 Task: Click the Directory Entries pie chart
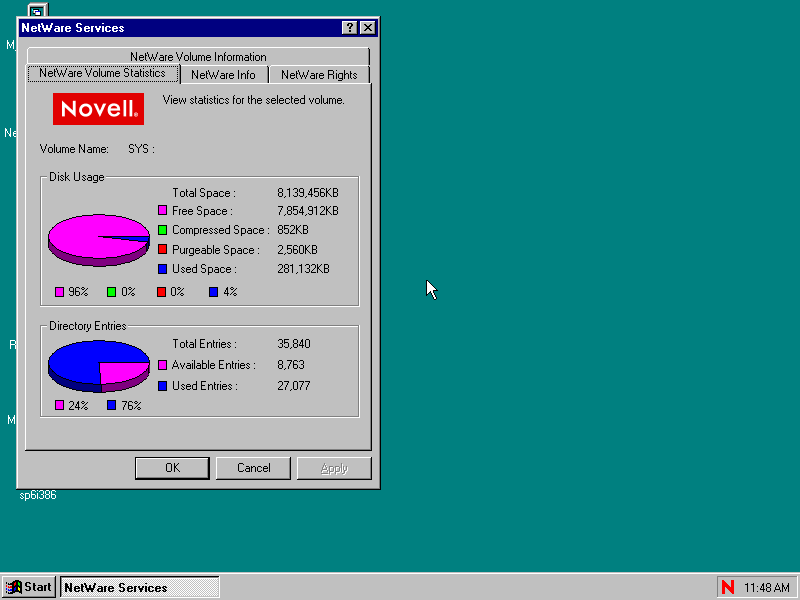pyautogui.click(x=98, y=366)
